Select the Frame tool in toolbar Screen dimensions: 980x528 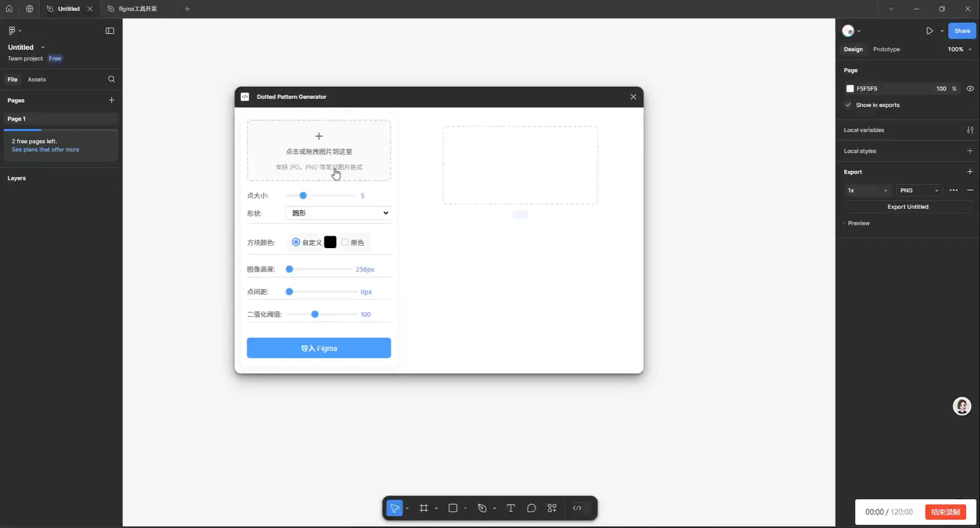[x=423, y=508]
